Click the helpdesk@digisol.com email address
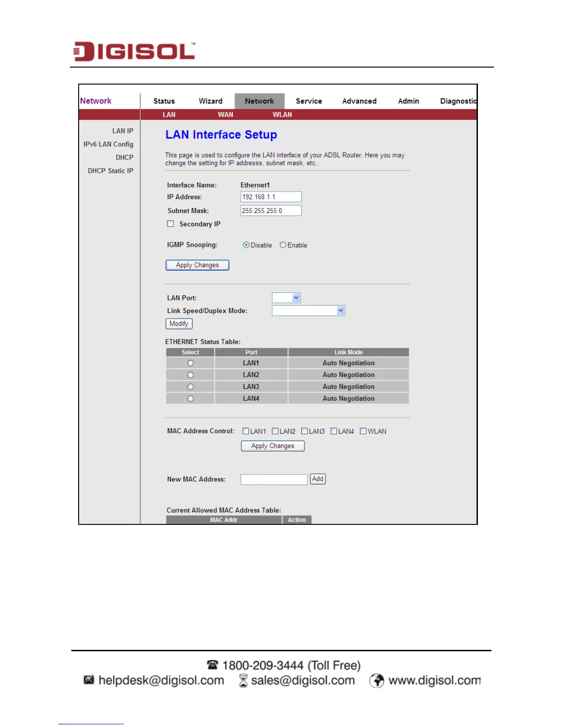Image resolution: width=563 pixels, height=728 pixels. [x=161, y=680]
